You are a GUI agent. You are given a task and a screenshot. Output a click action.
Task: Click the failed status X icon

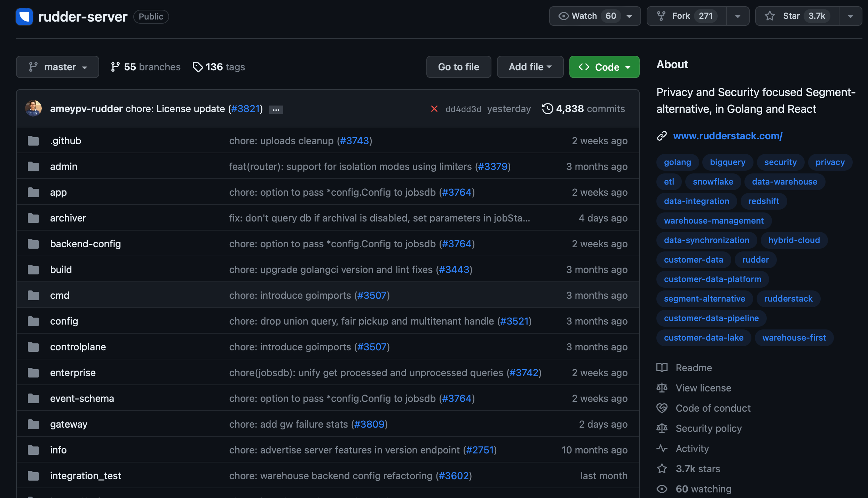(434, 109)
